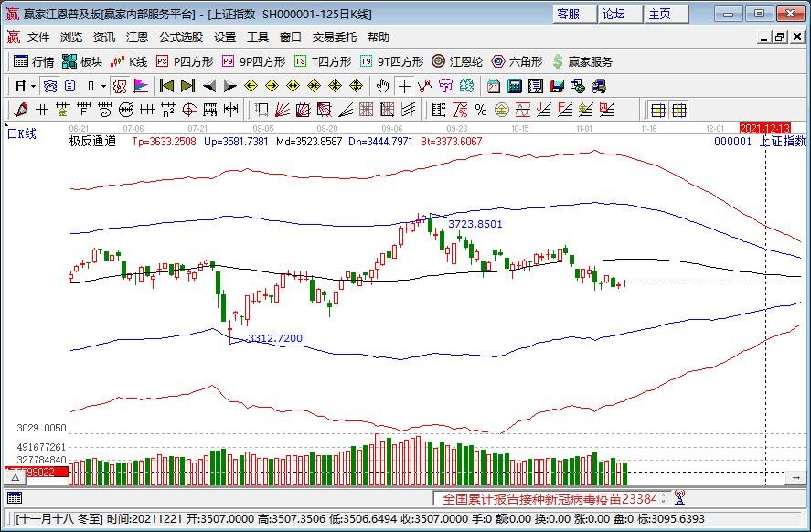Open the 交易委托 menu
The height and width of the screenshot is (532, 811).
pyautogui.click(x=334, y=37)
